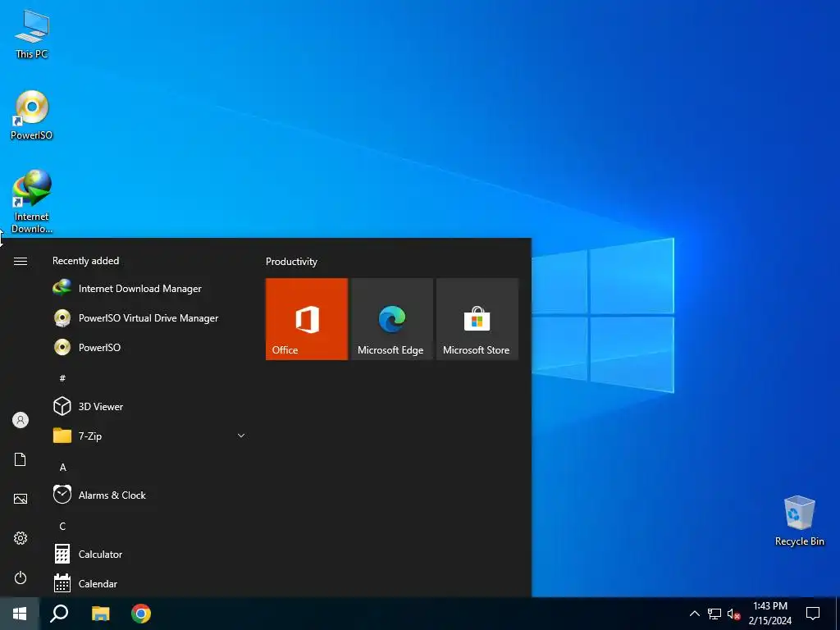Click the muted volume tray icon
The width and height of the screenshot is (840, 630).
point(733,614)
